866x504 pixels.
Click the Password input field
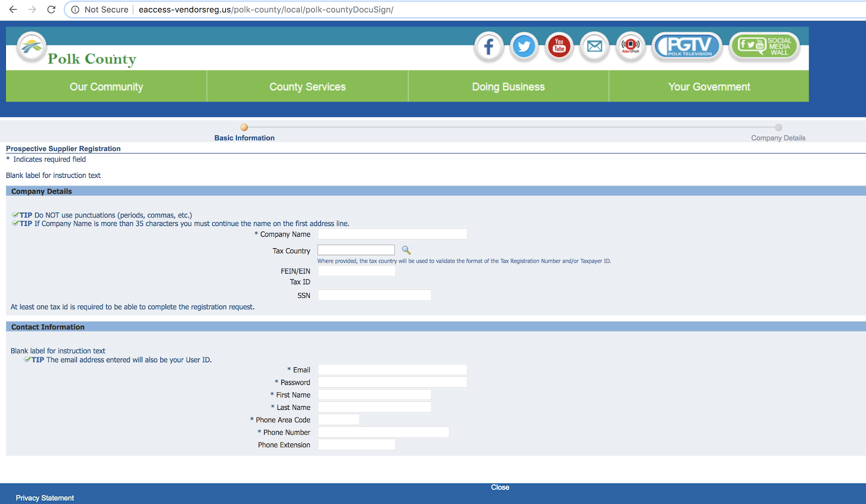[x=392, y=382]
